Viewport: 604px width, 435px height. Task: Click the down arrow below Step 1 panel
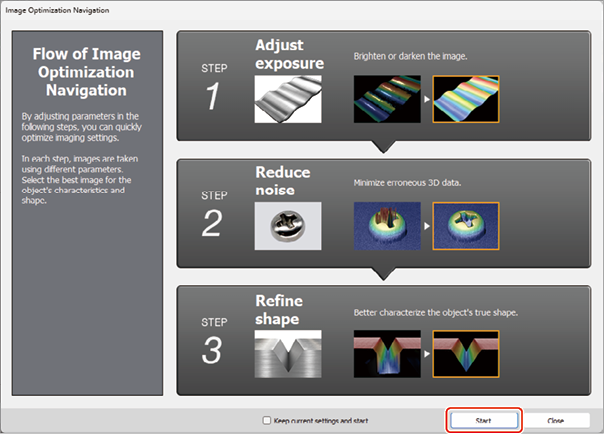tap(379, 147)
